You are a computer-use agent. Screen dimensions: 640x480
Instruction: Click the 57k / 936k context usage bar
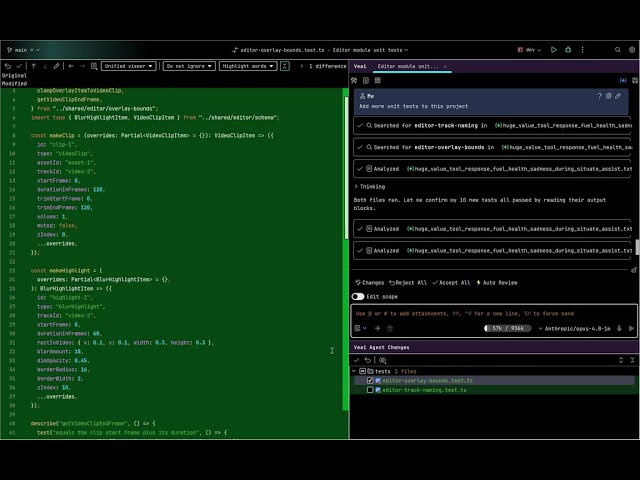[x=507, y=328]
